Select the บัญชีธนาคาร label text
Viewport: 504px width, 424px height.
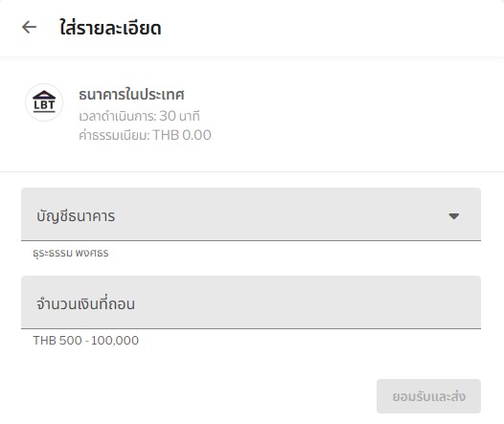click(x=76, y=216)
